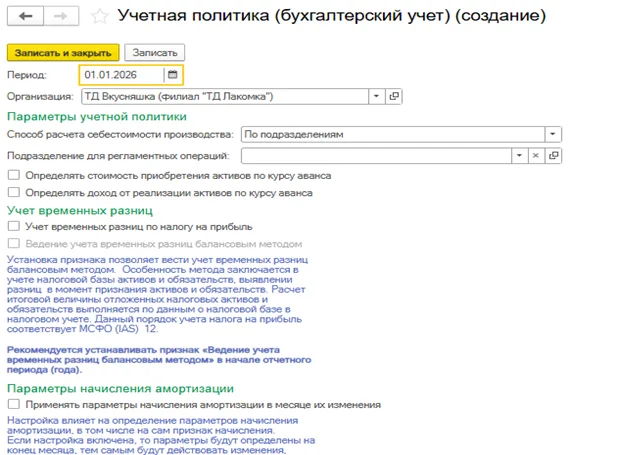618x455 pixels.
Task: Clear Подразделение для регламентных операций field
Action: [536, 156]
